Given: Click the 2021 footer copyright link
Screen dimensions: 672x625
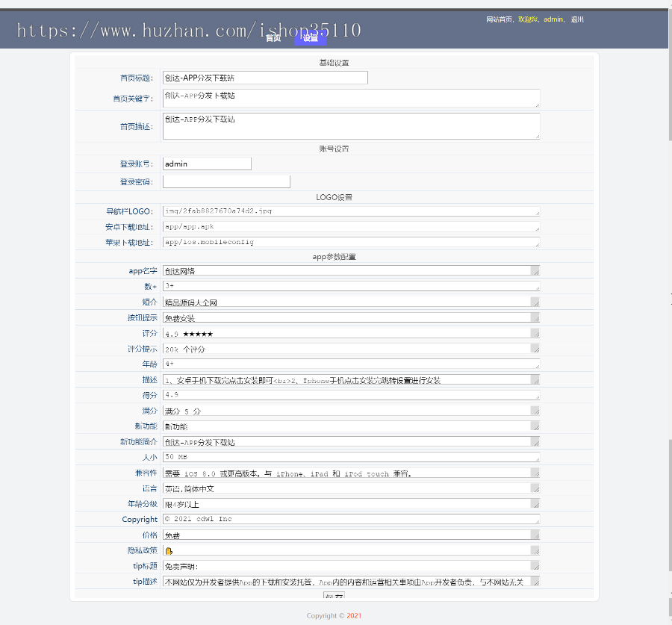Looking at the screenshot, I should [x=354, y=615].
